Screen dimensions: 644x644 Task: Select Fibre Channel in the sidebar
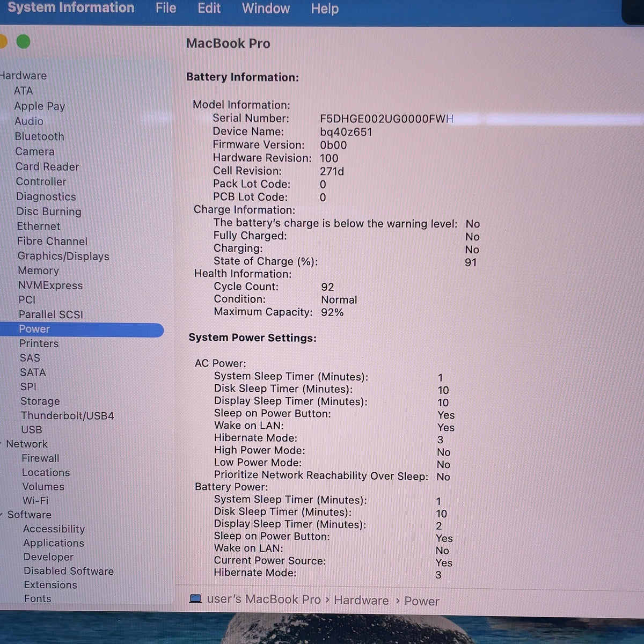coord(52,241)
